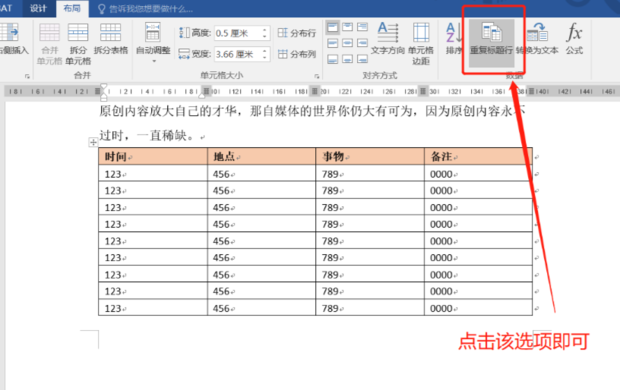
Task: Set cell alignment to bottom left
Action: click(x=333, y=59)
